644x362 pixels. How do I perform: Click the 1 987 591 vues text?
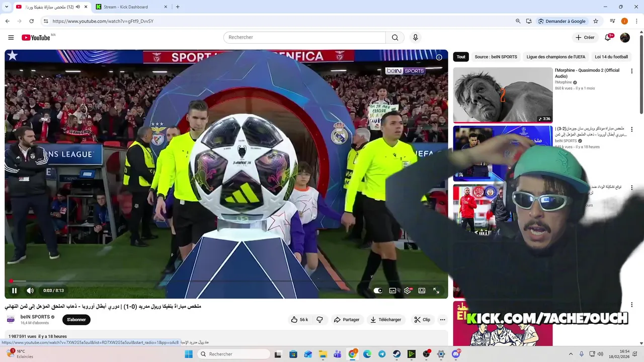[23, 336]
